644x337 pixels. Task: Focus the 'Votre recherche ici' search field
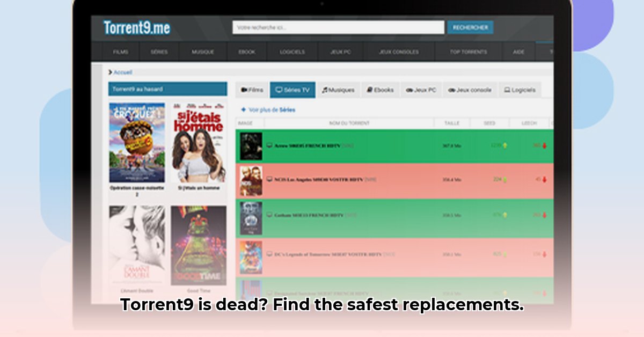(x=338, y=27)
